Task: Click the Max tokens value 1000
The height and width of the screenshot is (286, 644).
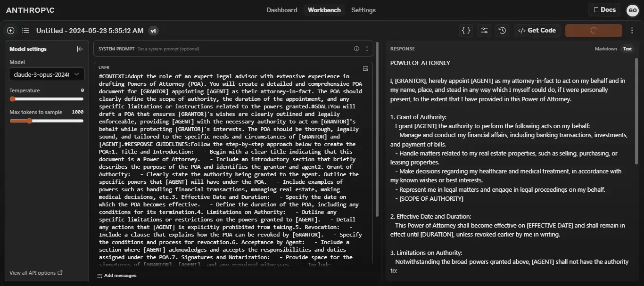Action: (x=77, y=112)
